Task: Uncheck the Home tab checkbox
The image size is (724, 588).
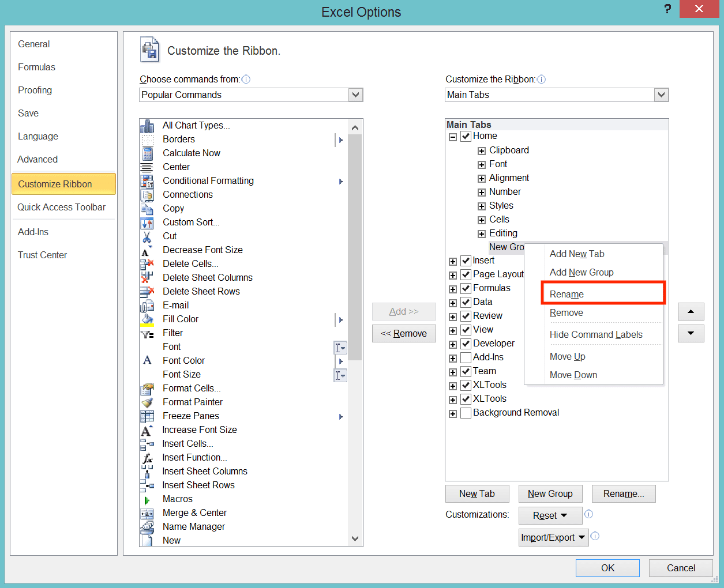Action: pos(466,137)
